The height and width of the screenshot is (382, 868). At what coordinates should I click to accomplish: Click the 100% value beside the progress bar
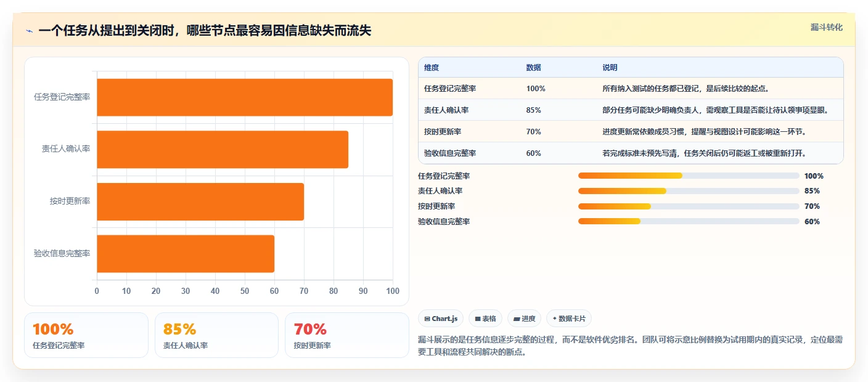[814, 176]
